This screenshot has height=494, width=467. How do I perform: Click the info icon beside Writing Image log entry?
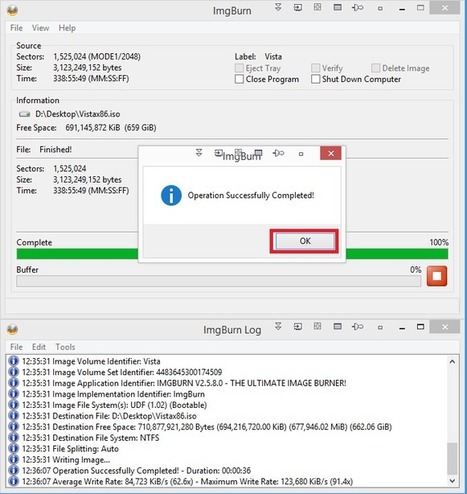click(13, 460)
